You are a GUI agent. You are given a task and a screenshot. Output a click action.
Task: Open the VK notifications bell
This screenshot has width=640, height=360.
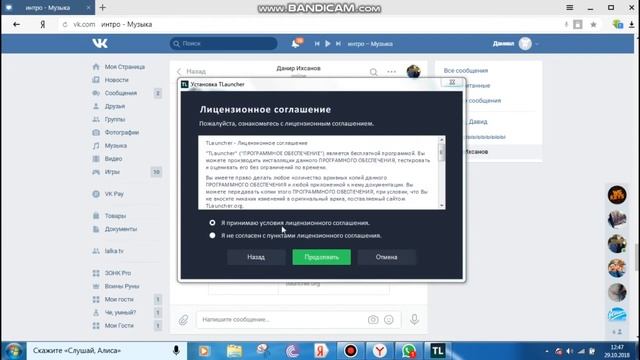click(x=296, y=43)
